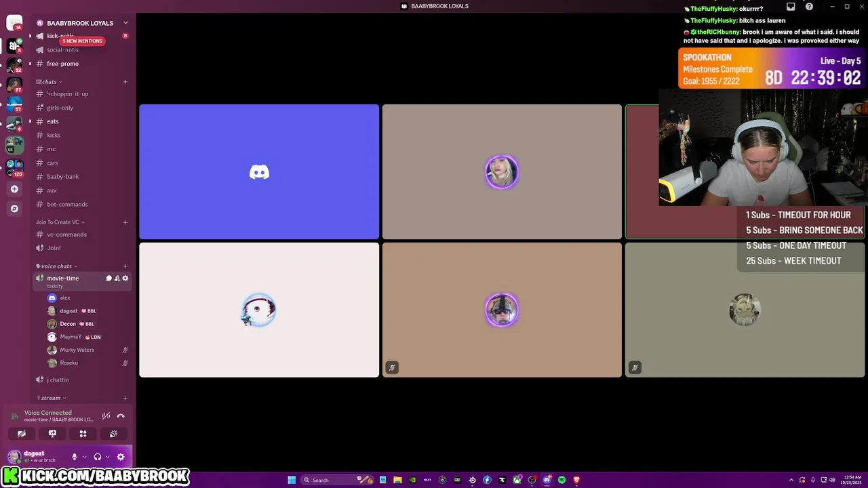The width and height of the screenshot is (868, 488).
Task: Open microphone input options dropdown arrow
Action: pyautogui.click(x=85, y=457)
